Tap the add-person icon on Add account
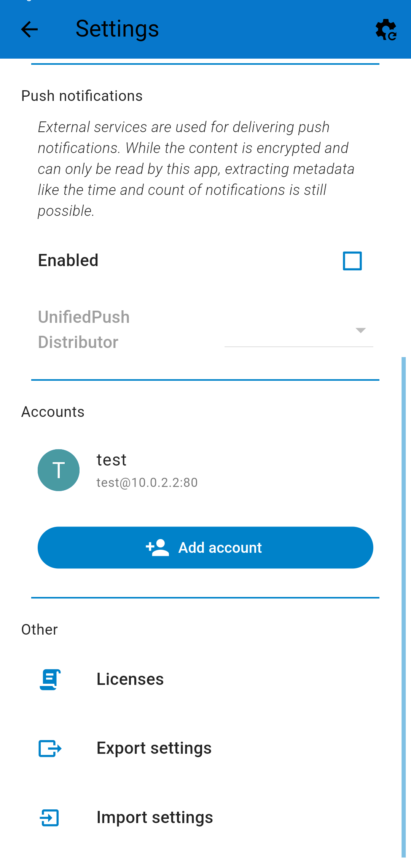This screenshot has height=868, width=411. coord(157,547)
